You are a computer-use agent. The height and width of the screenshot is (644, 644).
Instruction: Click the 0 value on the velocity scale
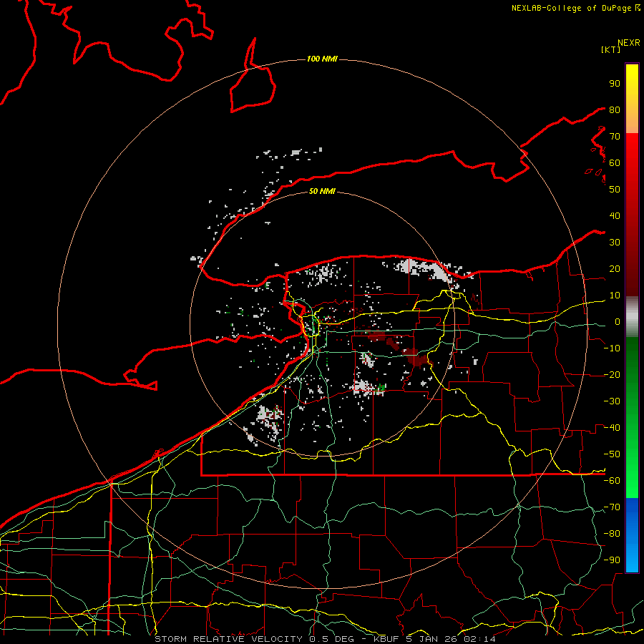618,321
